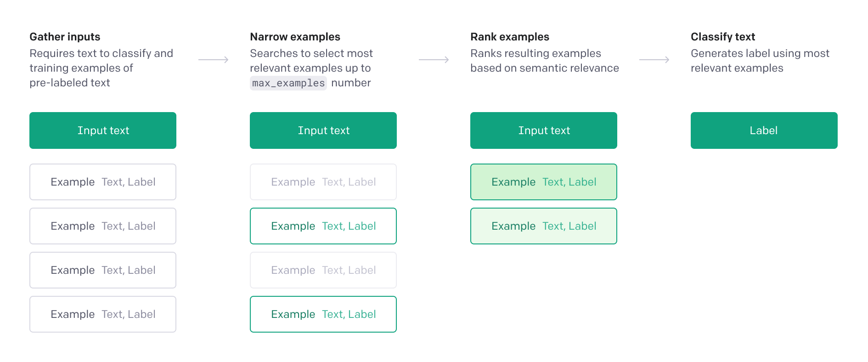
Task: Click first green-outlined example under Narrow examples
Action: tap(323, 226)
